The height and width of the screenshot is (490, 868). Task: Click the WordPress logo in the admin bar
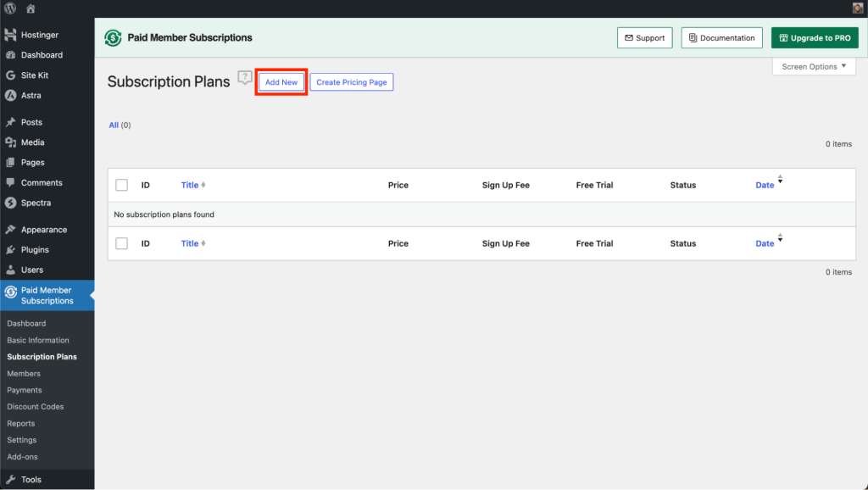point(8,8)
